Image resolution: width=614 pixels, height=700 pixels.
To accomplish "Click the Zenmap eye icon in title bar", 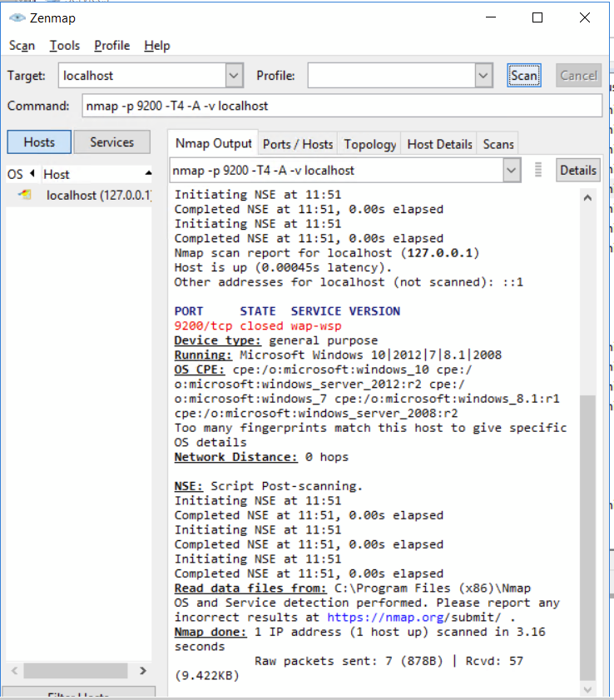I will (x=17, y=17).
